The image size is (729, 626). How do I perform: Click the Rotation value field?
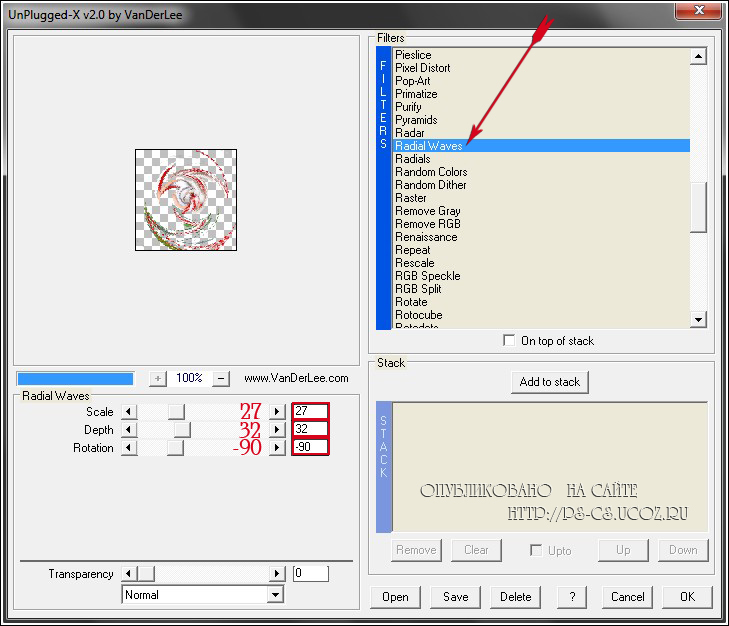click(311, 447)
